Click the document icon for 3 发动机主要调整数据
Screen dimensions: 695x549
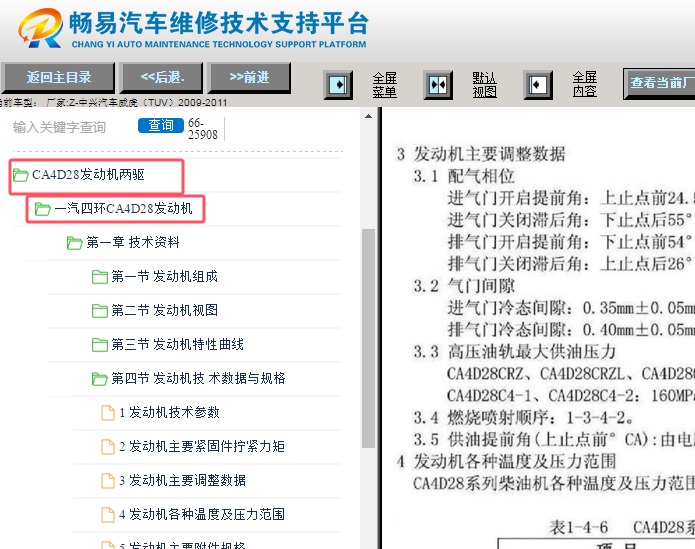pos(108,481)
